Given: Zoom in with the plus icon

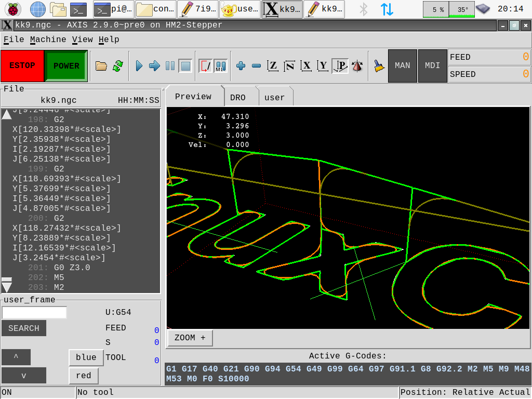Looking at the screenshot, I should pos(241,66).
